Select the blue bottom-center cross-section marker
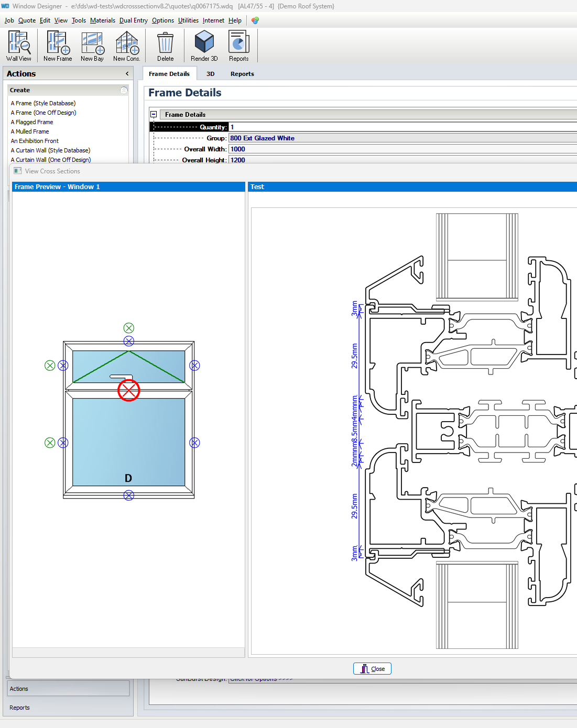577x728 pixels. [129, 495]
